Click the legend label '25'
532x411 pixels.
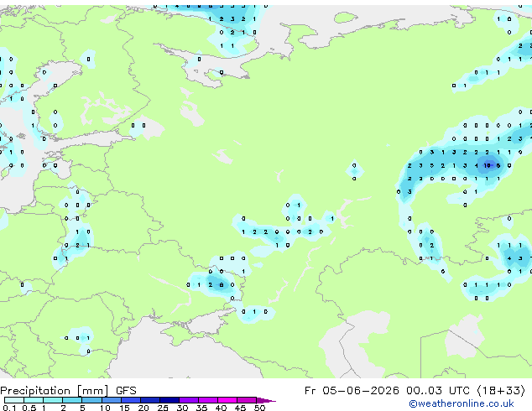pos(163,408)
